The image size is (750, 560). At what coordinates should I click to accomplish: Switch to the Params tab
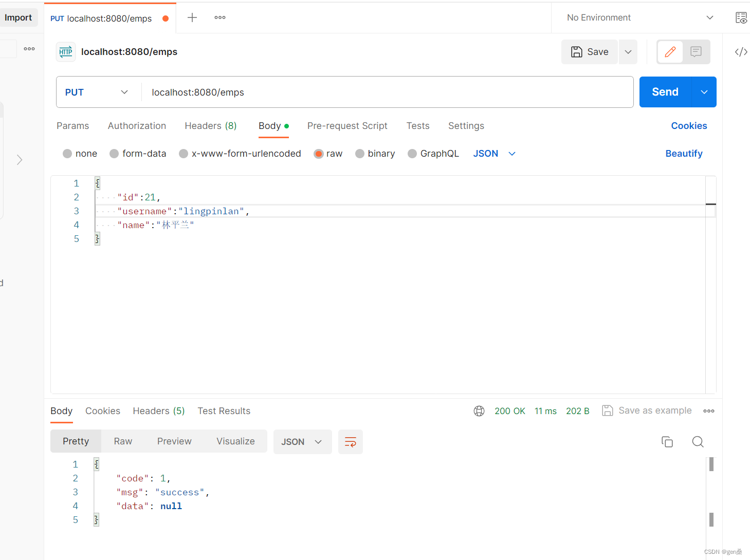point(72,126)
